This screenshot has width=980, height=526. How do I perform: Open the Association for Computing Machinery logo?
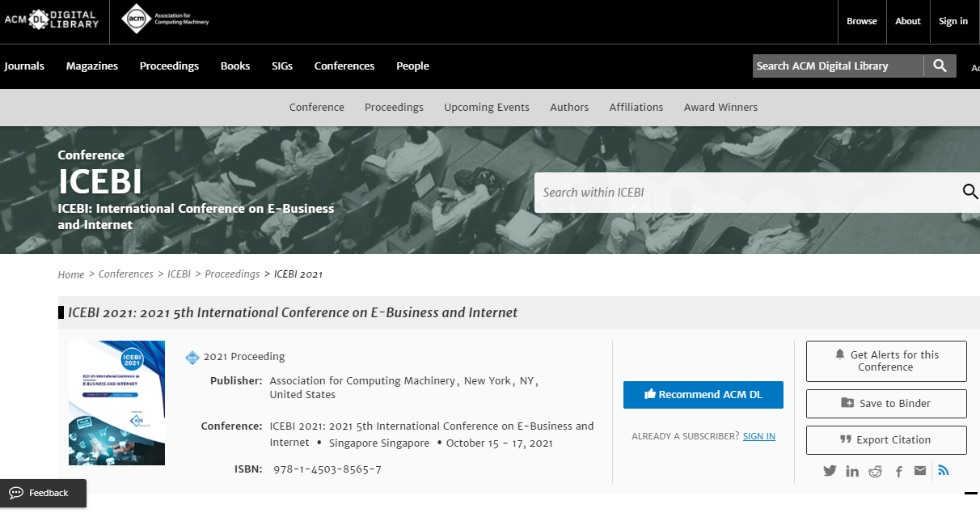click(x=165, y=19)
